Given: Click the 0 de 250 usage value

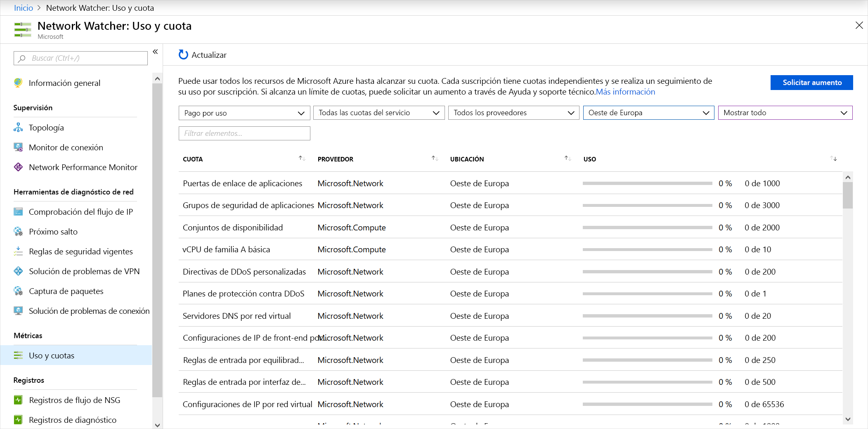Looking at the screenshot, I should click(760, 360).
